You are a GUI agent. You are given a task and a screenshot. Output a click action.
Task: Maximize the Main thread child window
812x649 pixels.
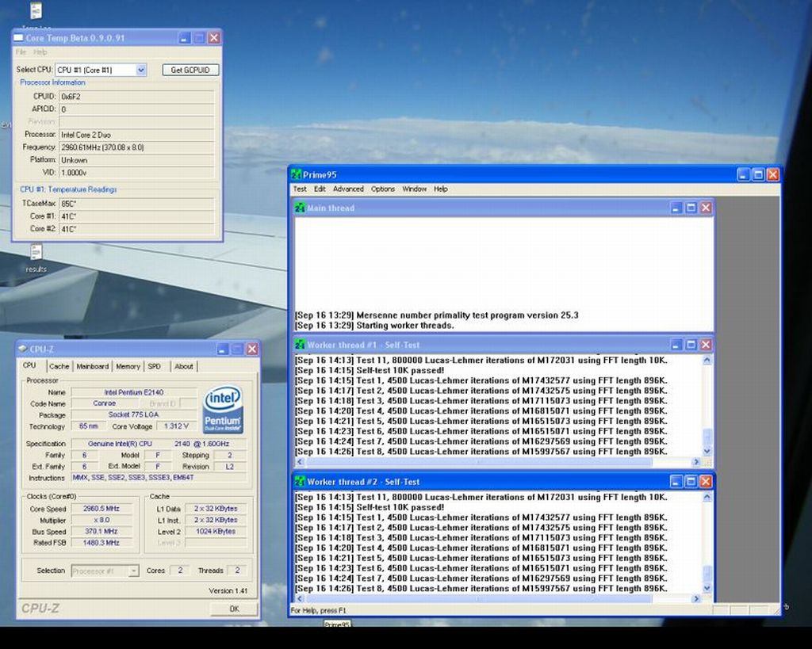(x=691, y=208)
